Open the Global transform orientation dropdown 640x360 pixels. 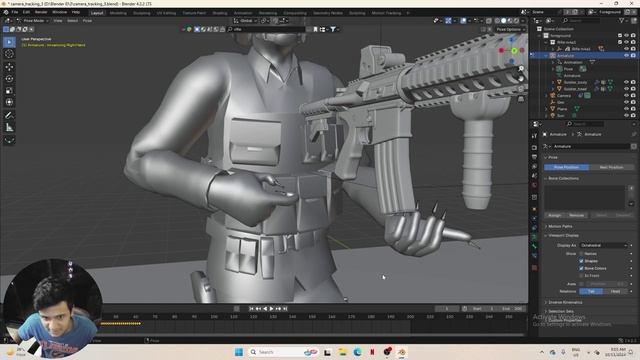245,20
